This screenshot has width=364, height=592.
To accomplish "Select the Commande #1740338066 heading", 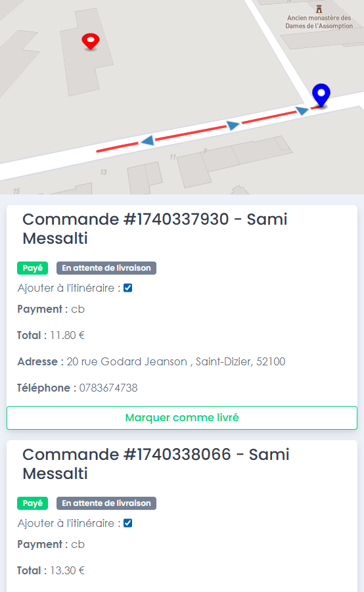I will pyautogui.click(x=156, y=464).
